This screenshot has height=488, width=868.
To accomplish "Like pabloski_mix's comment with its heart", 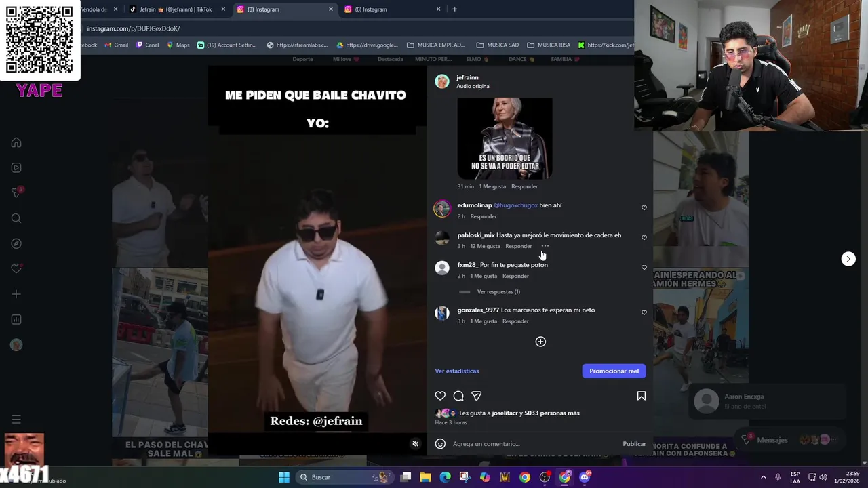I will pos(644,238).
